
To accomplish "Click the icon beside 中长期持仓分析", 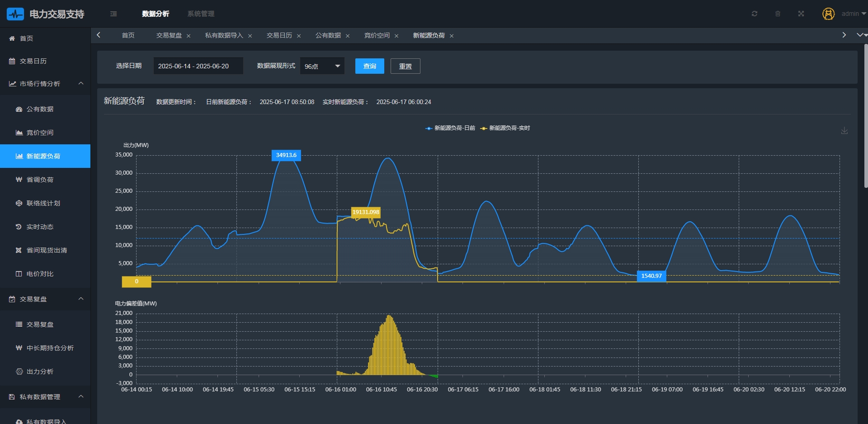I will point(19,348).
